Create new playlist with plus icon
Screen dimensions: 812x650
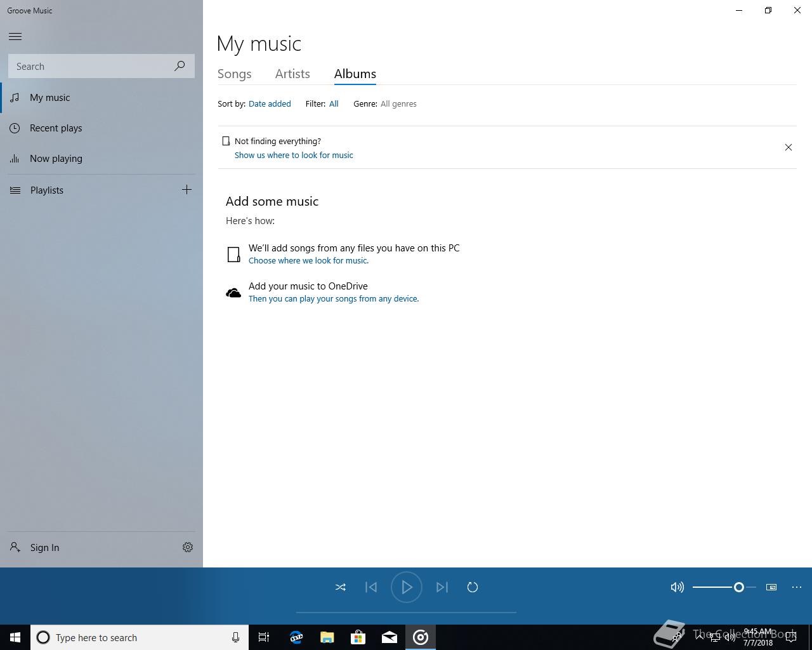tap(187, 190)
